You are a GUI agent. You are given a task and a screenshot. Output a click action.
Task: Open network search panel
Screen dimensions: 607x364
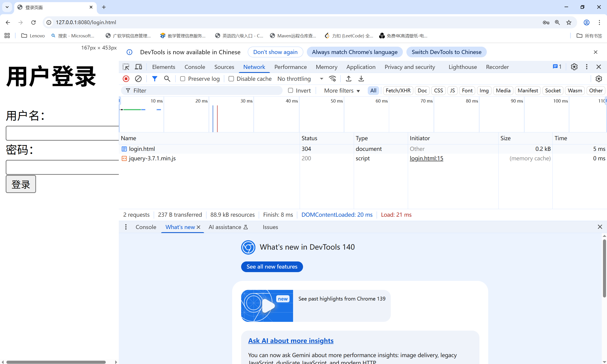(167, 79)
